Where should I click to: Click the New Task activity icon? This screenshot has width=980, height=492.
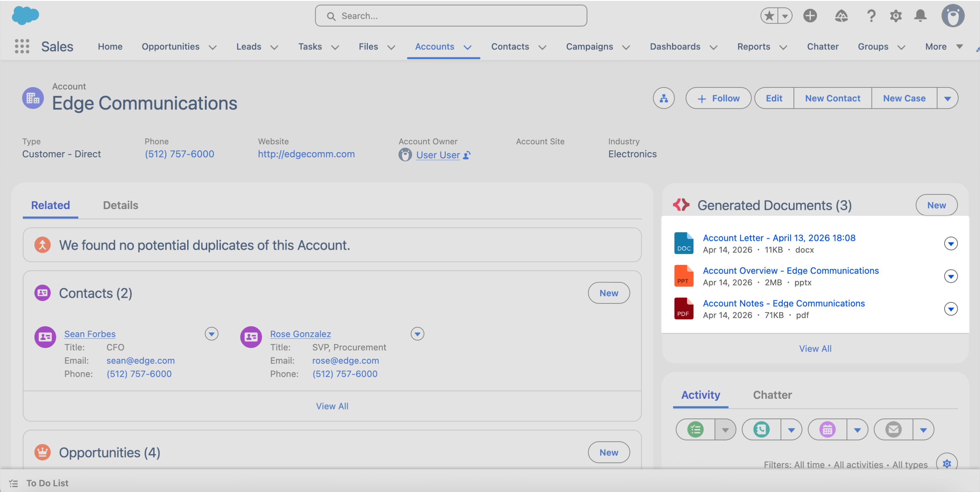pyautogui.click(x=695, y=430)
